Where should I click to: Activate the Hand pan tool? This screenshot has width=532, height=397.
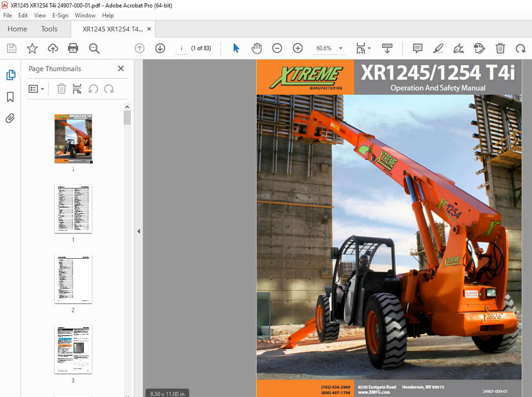(257, 48)
